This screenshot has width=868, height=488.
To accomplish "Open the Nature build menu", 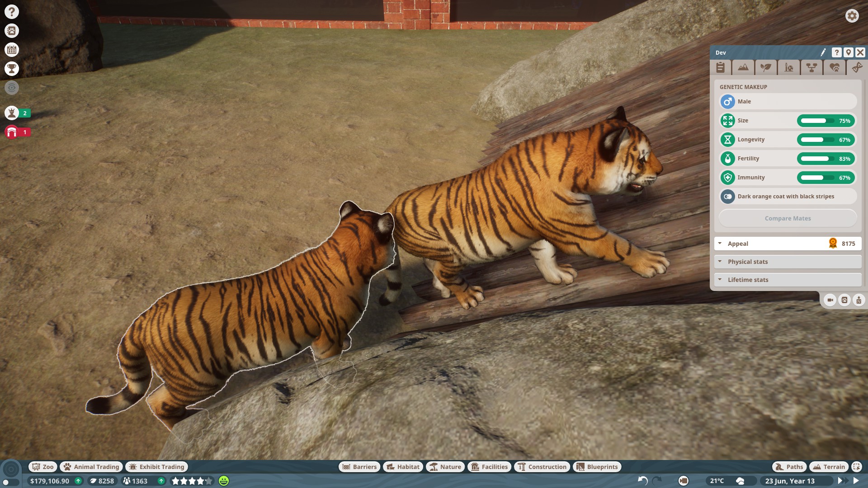I will click(445, 467).
